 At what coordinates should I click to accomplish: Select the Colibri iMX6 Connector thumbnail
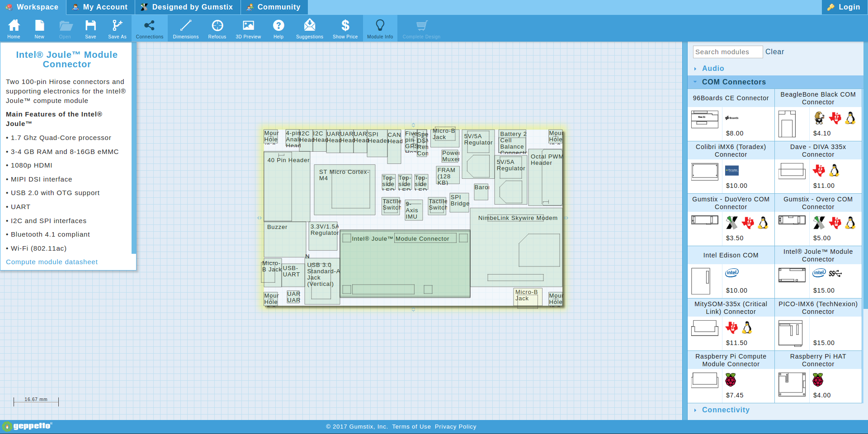pos(704,172)
